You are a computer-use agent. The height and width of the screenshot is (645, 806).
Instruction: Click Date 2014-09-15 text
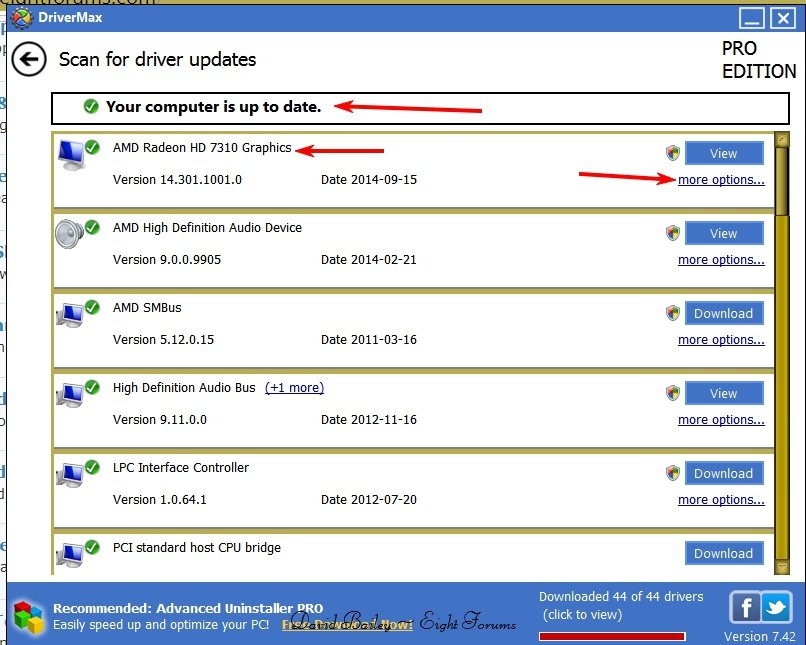coord(369,180)
